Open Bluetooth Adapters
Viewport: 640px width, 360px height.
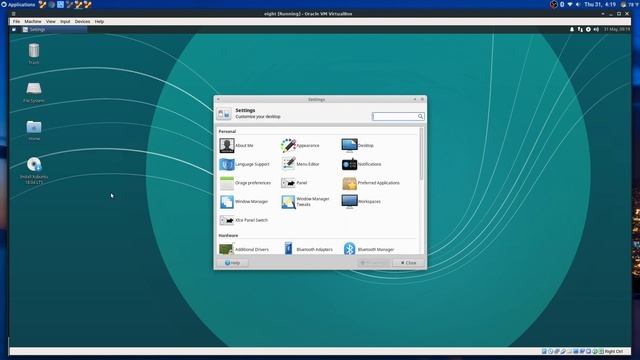click(308, 249)
